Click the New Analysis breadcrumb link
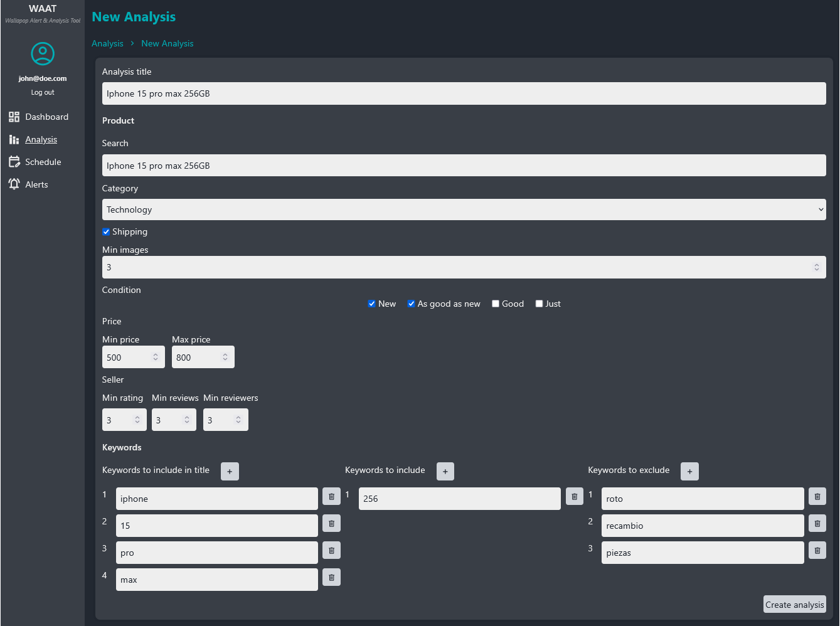 pyautogui.click(x=167, y=43)
